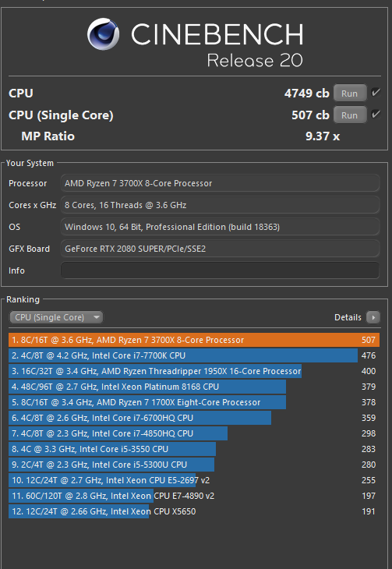This screenshot has height=569, width=392.
Task: Select the Threadripper 1950X ranking row
Action: [194, 371]
